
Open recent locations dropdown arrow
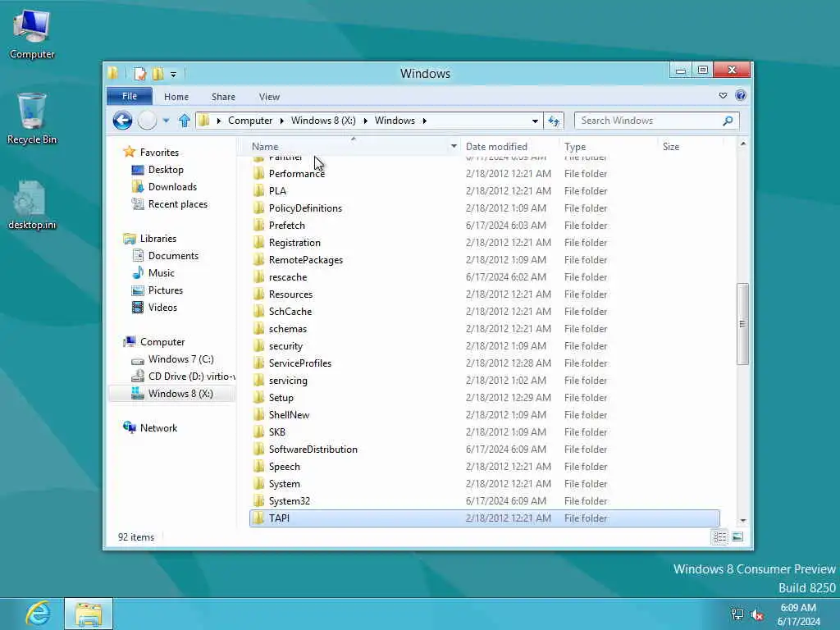pyautogui.click(x=166, y=121)
